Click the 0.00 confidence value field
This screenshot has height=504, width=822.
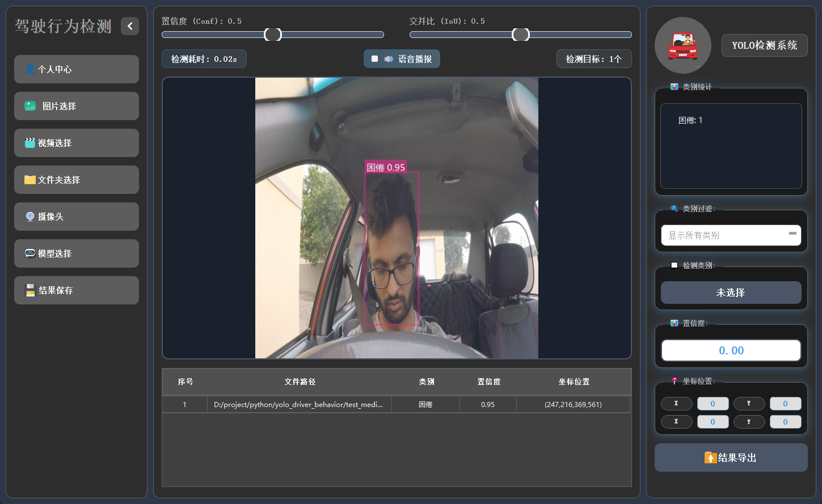click(731, 350)
